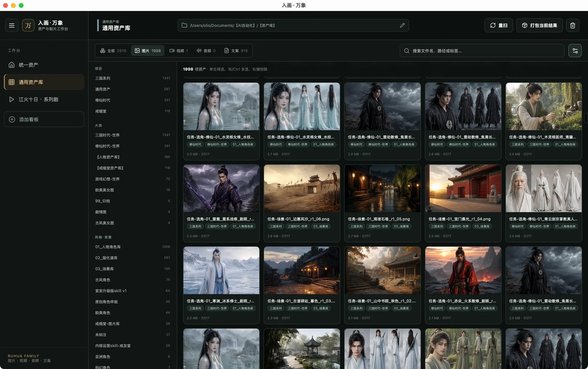Filter by project 通用资产
The image size is (588, 369).
(133, 89)
